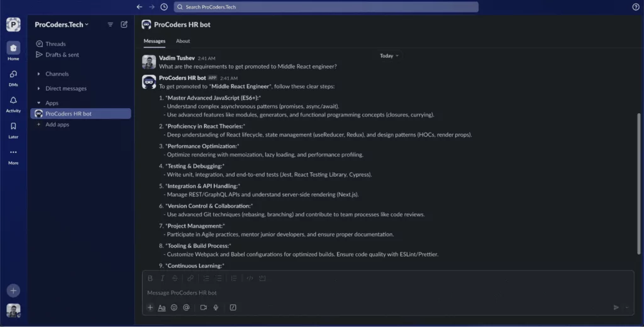This screenshot has width=644, height=327.
Task: Open the history clock icon
Action: [x=164, y=7]
